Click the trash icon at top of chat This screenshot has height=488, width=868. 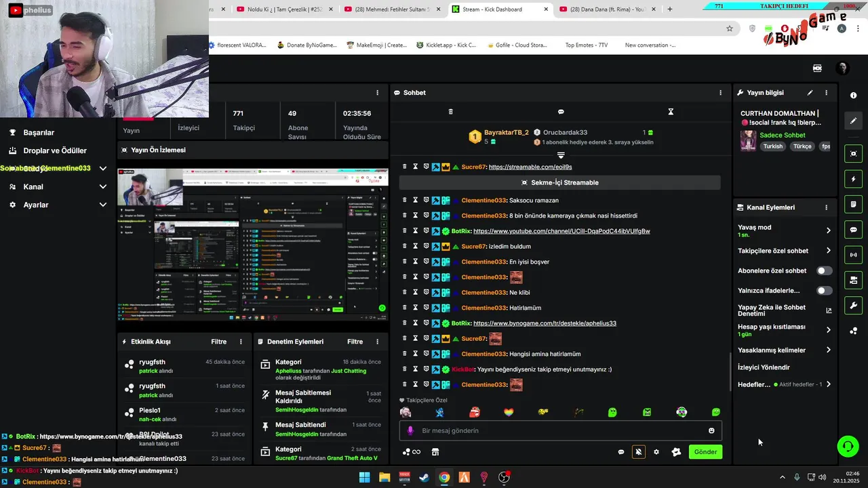[x=450, y=112]
